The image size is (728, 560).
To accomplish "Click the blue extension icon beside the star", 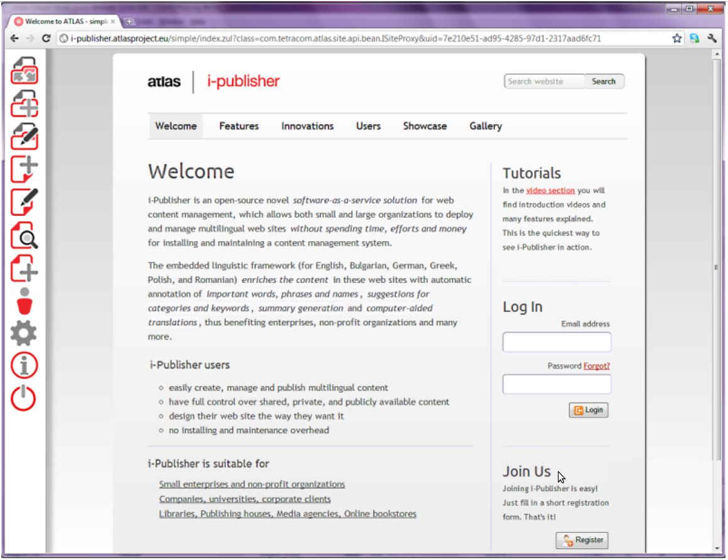I will [x=694, y=38].
